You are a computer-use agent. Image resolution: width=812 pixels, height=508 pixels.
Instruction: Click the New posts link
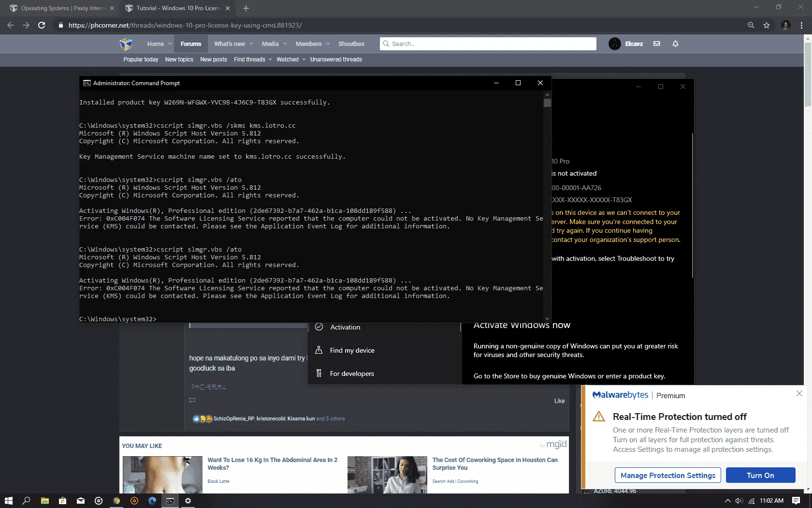pos(214,60)
